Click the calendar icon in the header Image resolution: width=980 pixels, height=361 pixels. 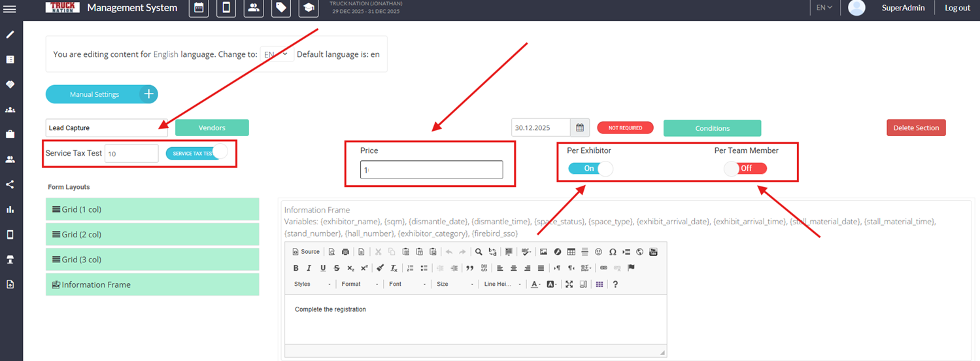click(x=199, y=8)
